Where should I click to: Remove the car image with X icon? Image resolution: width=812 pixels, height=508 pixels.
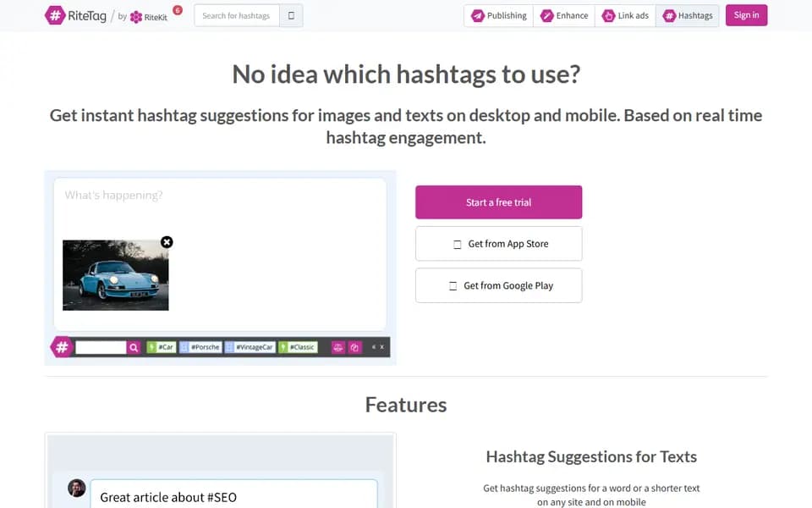pyautogui.click(x=167, y=242)
